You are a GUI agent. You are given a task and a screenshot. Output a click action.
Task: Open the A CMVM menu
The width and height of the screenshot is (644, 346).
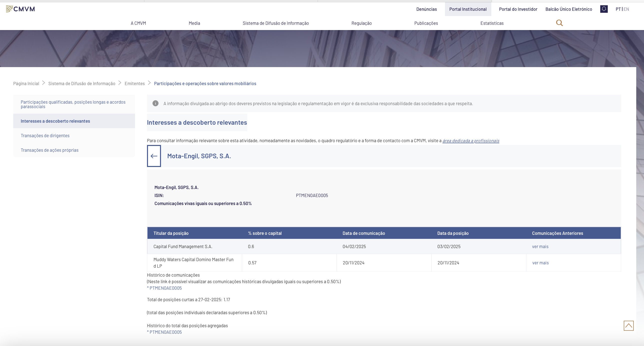pos(138,23)
